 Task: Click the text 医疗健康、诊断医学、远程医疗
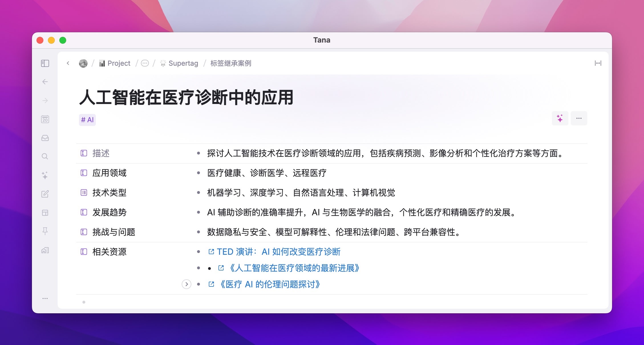pyautogui.click(x=267, y=173)
